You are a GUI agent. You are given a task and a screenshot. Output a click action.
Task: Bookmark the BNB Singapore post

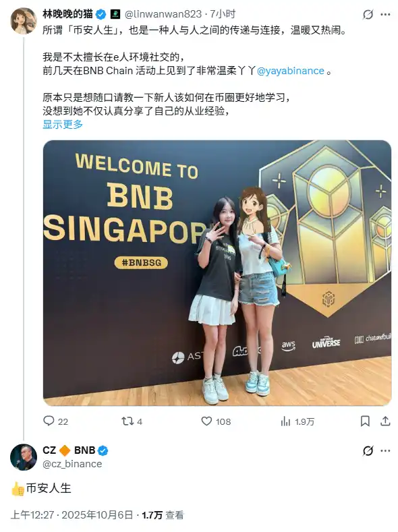[x=365, y=421]
